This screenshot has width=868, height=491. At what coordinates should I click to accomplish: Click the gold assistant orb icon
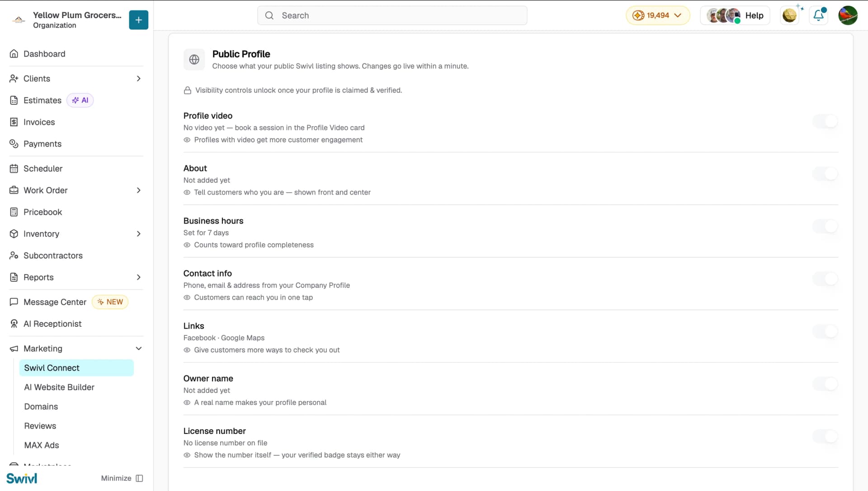pyautogui.click(x=790, y=15)
